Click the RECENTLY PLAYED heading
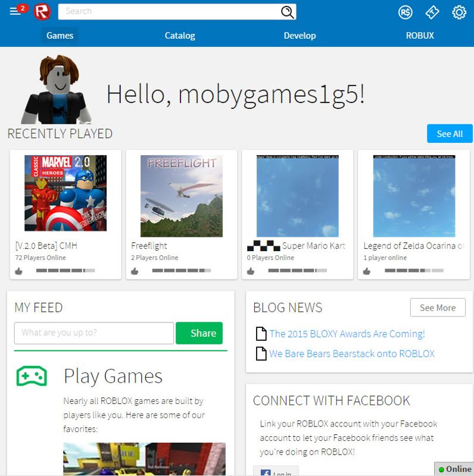The height and width of the screenshot is (476, 474). [60, 133]
